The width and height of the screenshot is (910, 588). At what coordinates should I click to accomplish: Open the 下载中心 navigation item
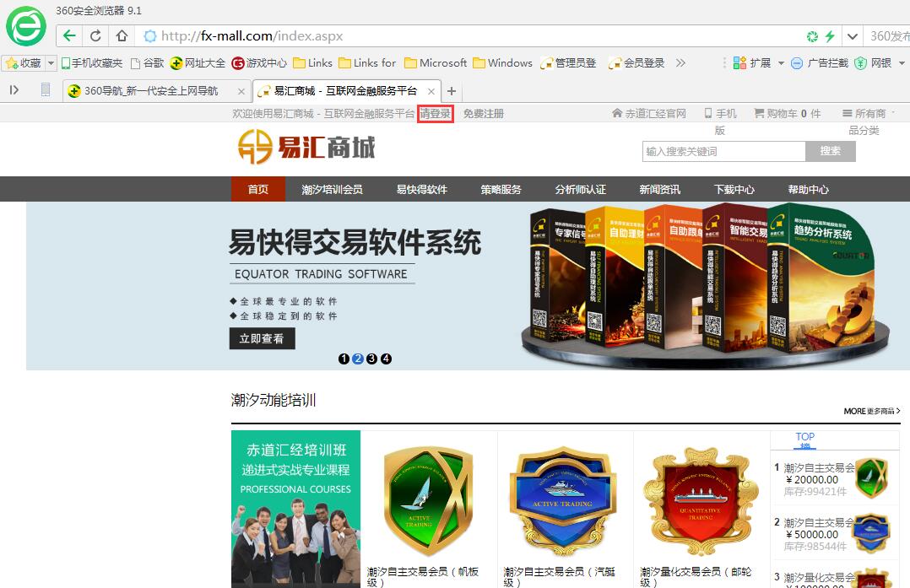pyautogui.click(x=734, y=190)
